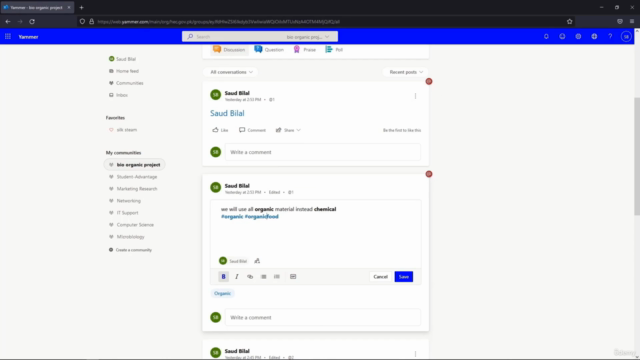The image size is (640, 360).
Task: Open the Marketing Research community
Action: tap(137, 189)
